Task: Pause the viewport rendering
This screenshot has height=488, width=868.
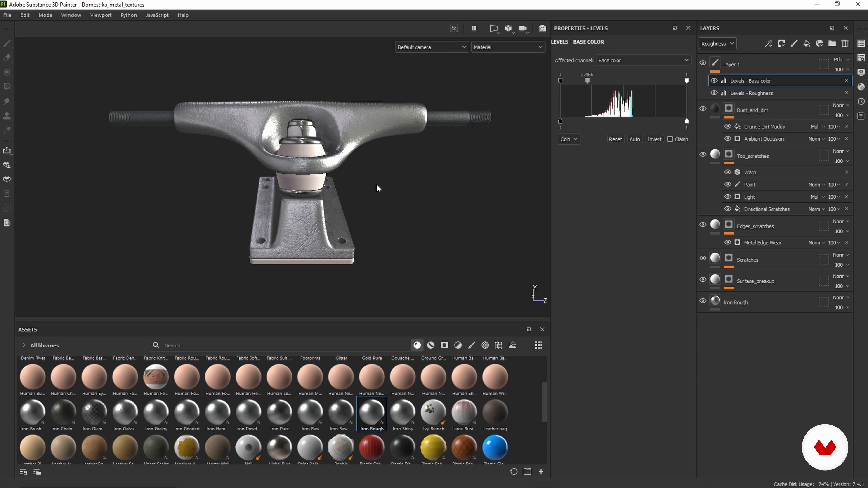Action: (x=474, y=28)
